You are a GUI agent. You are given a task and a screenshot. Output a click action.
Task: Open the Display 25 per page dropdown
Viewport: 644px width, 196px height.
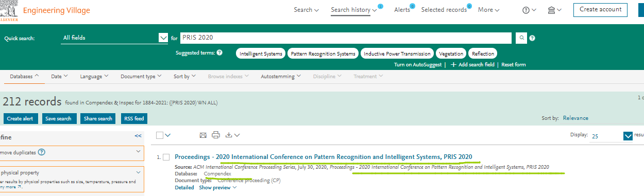click(612, 136)
